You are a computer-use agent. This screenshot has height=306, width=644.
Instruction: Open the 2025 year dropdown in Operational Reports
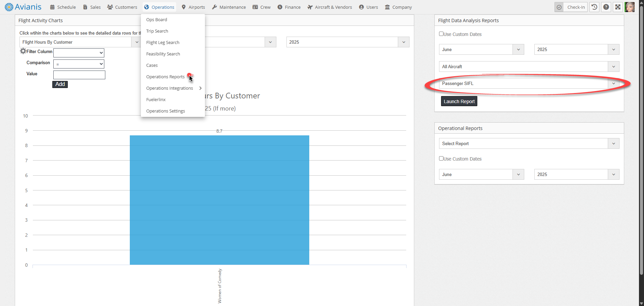[577, 174]
